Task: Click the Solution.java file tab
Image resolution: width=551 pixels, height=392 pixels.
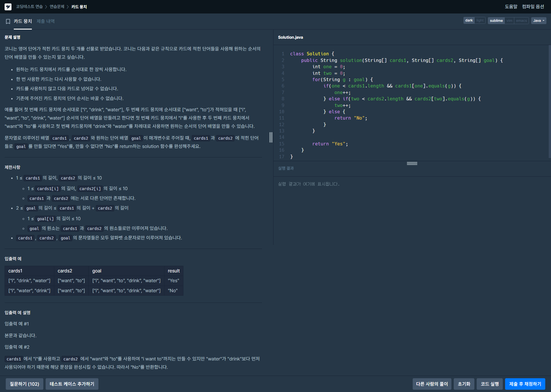Action: tap(290, 37)
